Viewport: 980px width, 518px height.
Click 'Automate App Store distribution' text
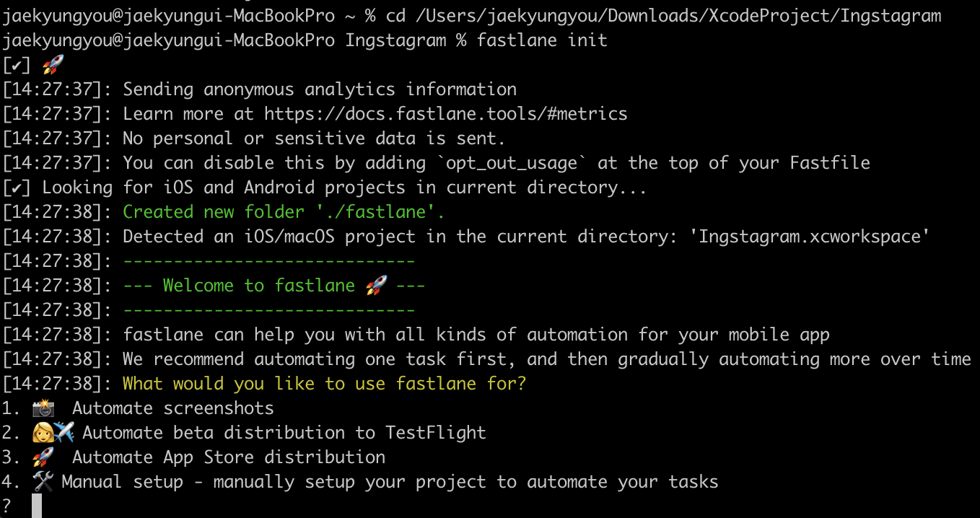point(229,457)
